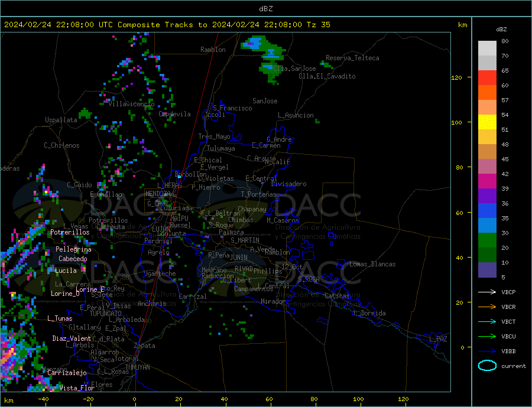Click the Mirador label

coord(273,301)
